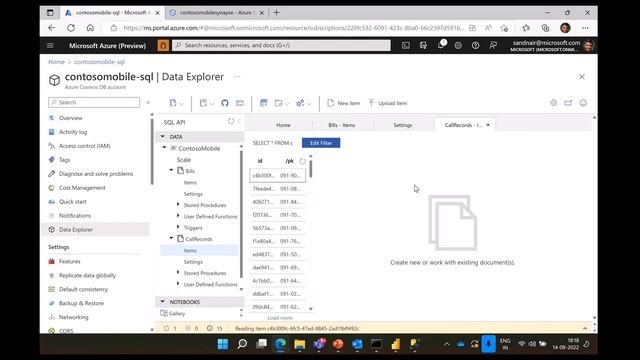Image resolution: width=640 pixels, height=360 pixels.
Task: Open the notifications bell in Azure header
Action: pos(441,45)
